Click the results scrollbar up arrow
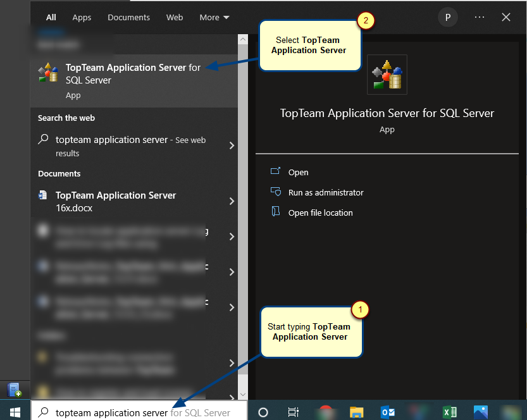The width and height of the screenshot is (527, 420). [243, 39]
